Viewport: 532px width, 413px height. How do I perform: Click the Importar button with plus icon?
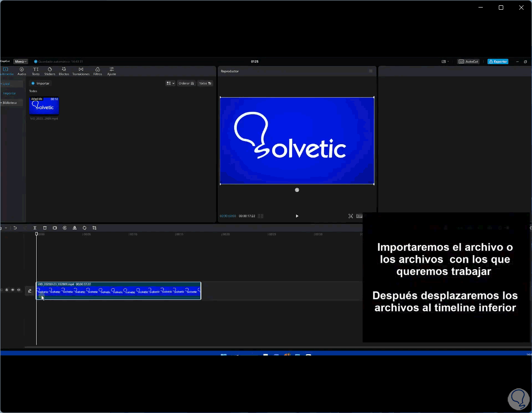tap(41, 83)
